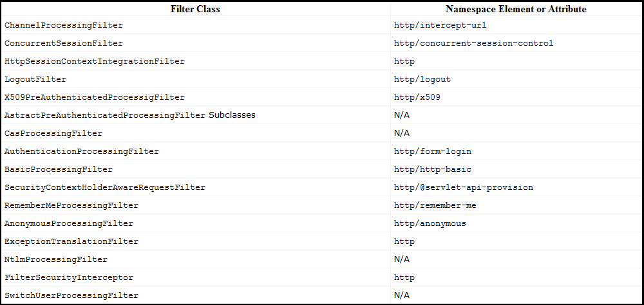The height and width of the screenshot is (305, 644).
Task: Click the Filter Class column header
Action: [195, 10]
